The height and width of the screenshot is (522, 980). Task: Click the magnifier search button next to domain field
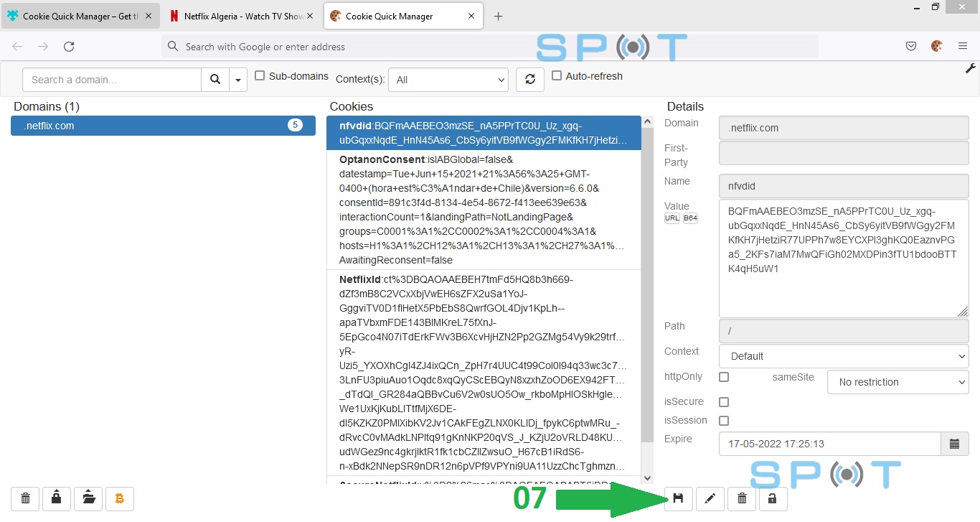pos(215,80)
